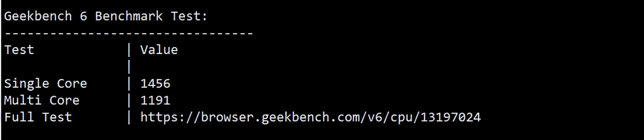Image resolution: width=644 pixels, height=140 pixels.
Task: Click the word Geekbench in the heading
Action: click(38, 16)
